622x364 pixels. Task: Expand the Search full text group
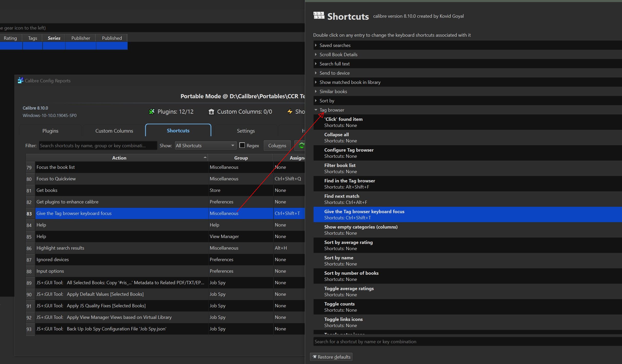(316, 64)
